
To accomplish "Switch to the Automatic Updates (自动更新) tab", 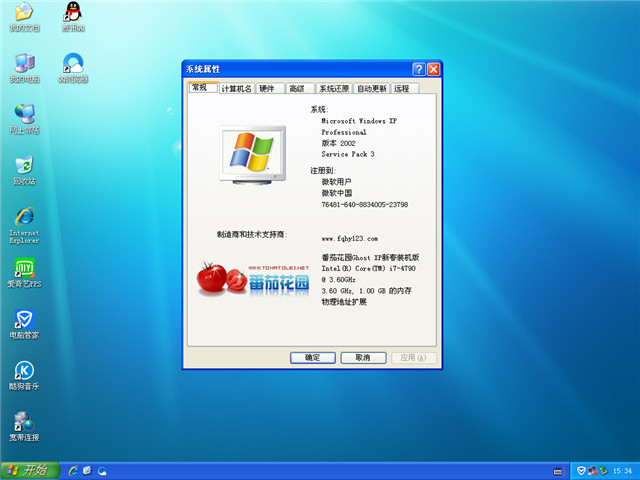I will click(372, 88).
